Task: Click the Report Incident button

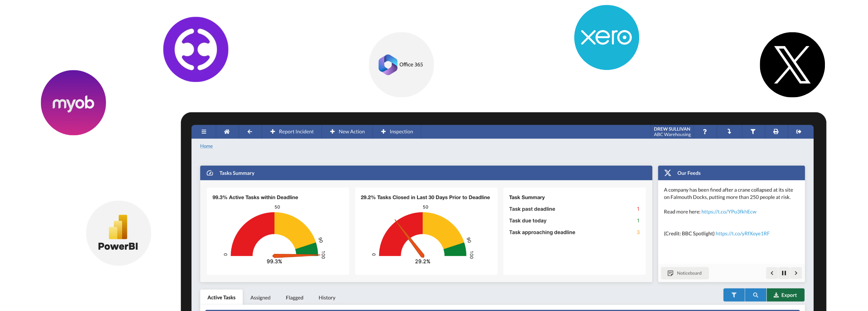Action: 292,132
